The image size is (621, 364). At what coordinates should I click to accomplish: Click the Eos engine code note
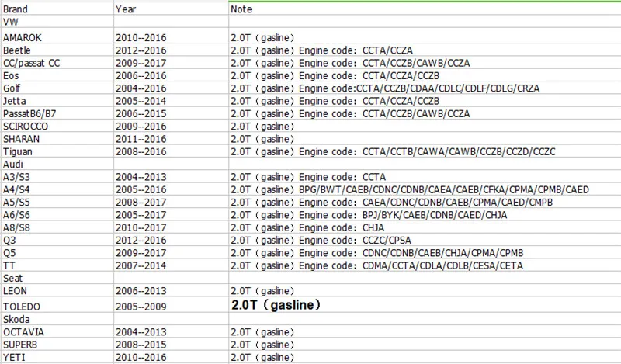click(425, 75)
